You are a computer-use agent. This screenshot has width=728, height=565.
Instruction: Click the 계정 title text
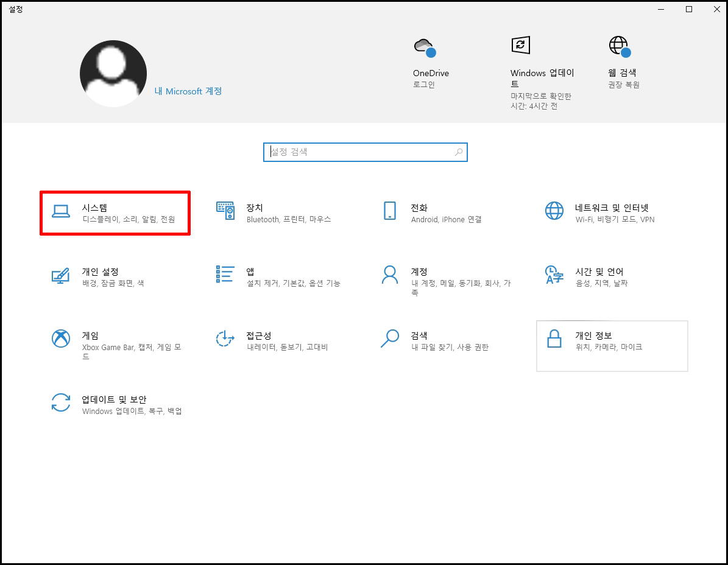pyautogui.click(x=419, y=272)
